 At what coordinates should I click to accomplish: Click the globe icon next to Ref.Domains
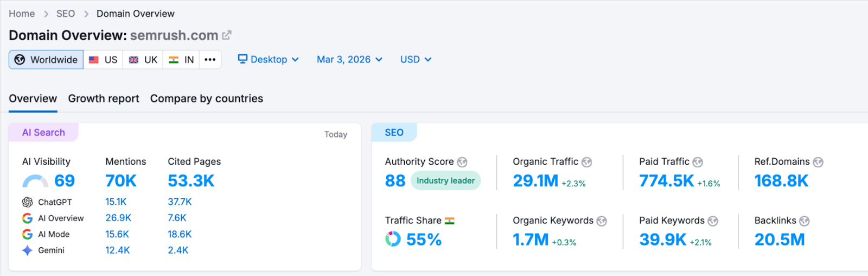pos(818,162)
